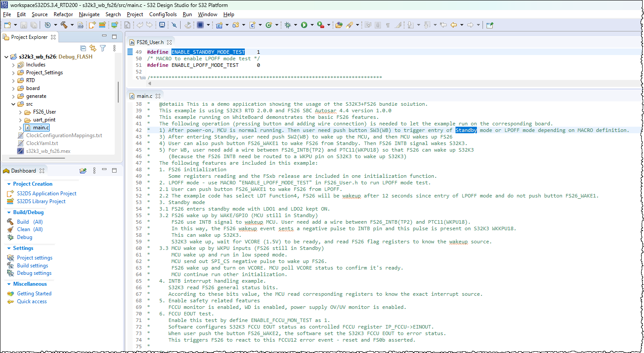
Task: Click the New file toolbar icon
Action: pos(7,25)
